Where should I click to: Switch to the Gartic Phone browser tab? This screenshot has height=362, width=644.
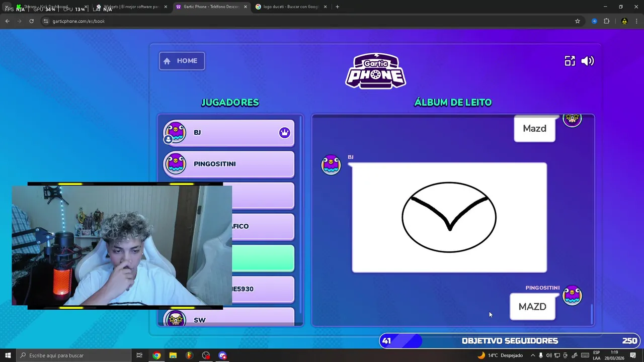(x=211, y=7)
